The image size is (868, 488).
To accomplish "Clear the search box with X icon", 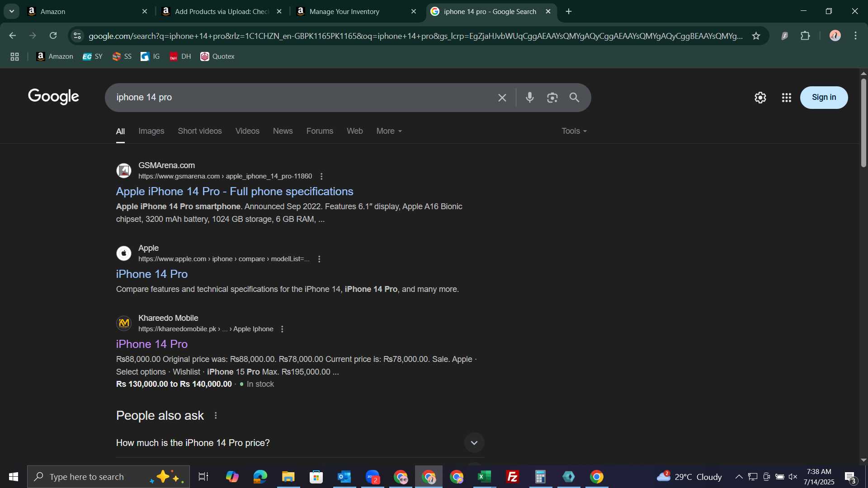I will pyautogui.click(x=502, y=98).
